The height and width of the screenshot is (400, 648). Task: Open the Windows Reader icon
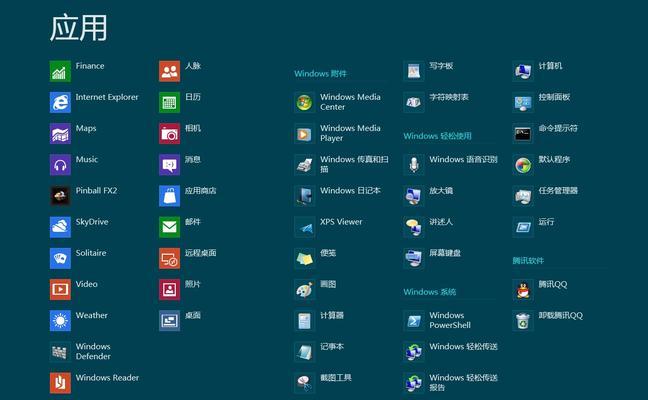60,383
